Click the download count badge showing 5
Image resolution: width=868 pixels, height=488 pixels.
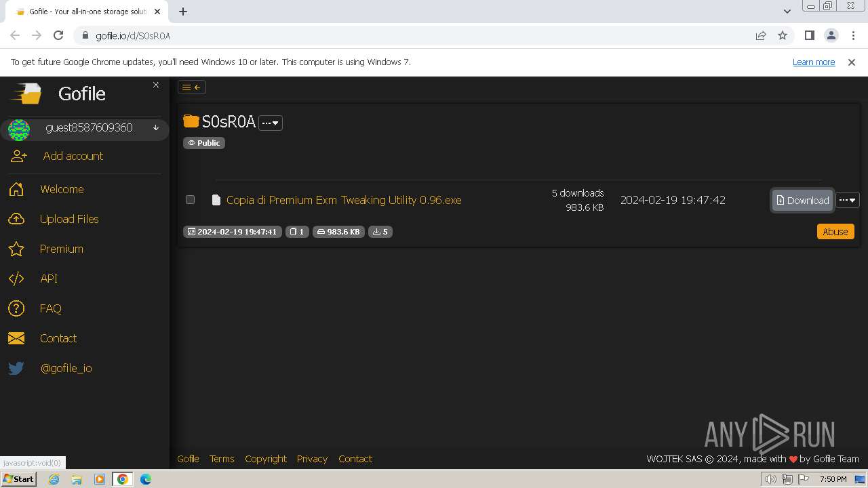(380, 232)
